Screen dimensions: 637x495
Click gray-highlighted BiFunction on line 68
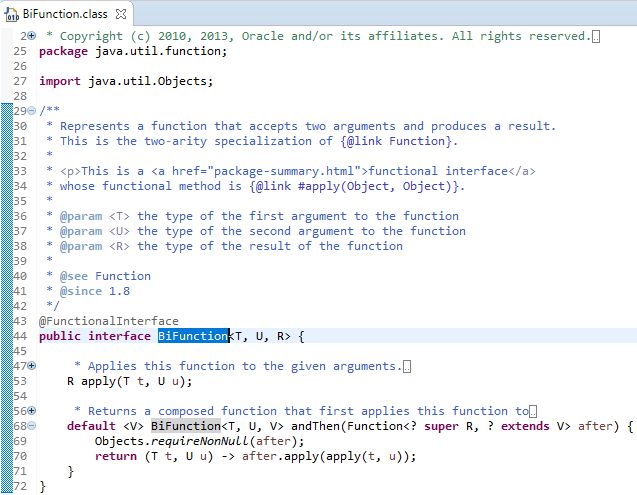[186, 426]
